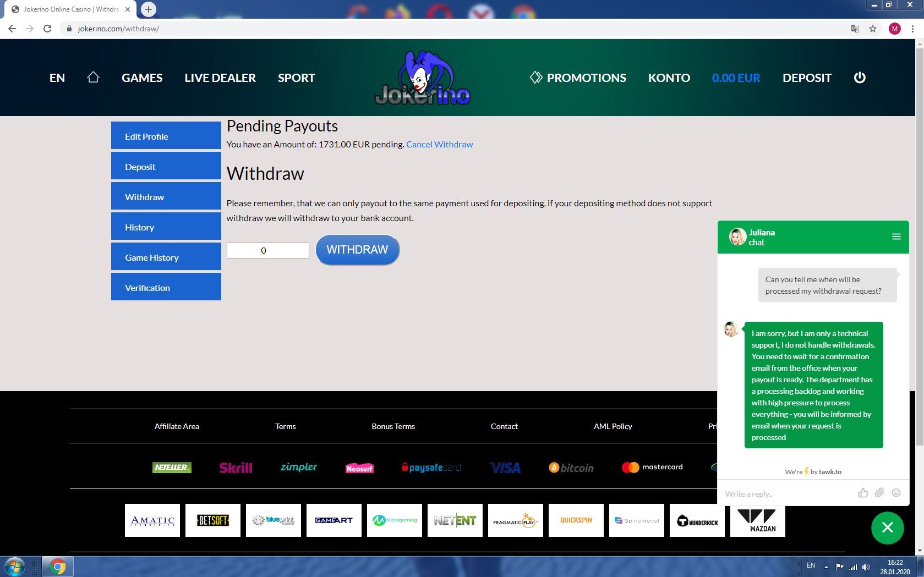This screenshot has height=577, width=924.
Task: Open the Chrome three-dot menu
Action: (x=912, y=29)
